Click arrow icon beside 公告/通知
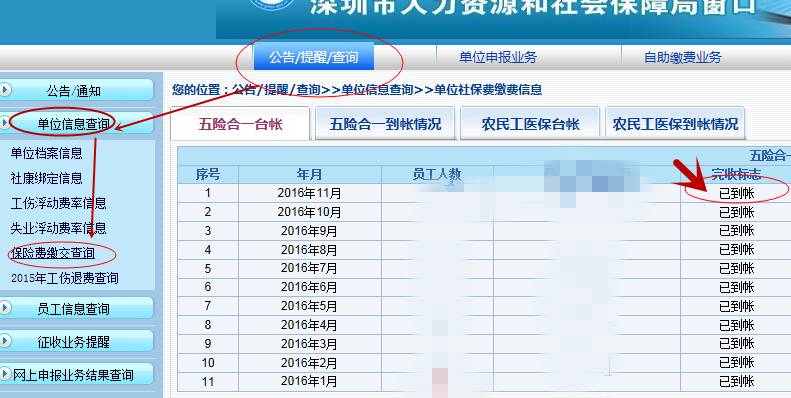 (5, 90)
